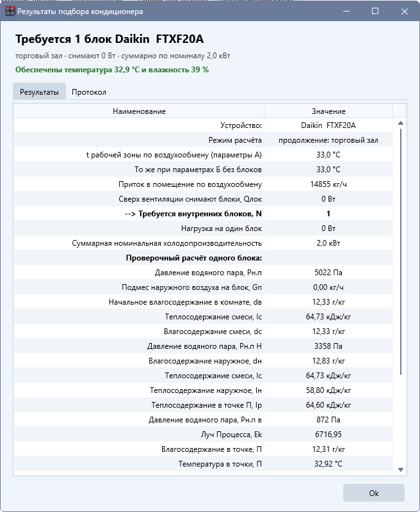The width and height of the screenshot is (420, 512).
Task: Click the value 58,80 кДж/кг
Action: 328,390
